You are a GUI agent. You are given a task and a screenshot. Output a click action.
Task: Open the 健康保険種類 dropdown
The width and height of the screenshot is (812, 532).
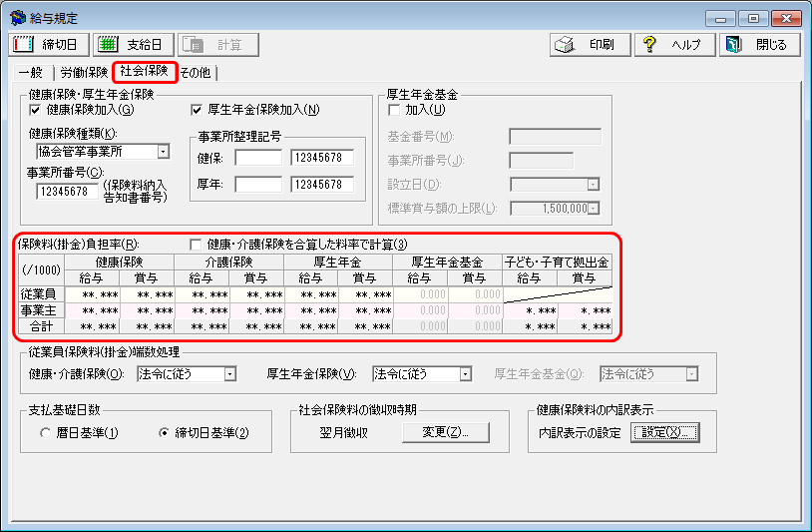pos(163,152)
